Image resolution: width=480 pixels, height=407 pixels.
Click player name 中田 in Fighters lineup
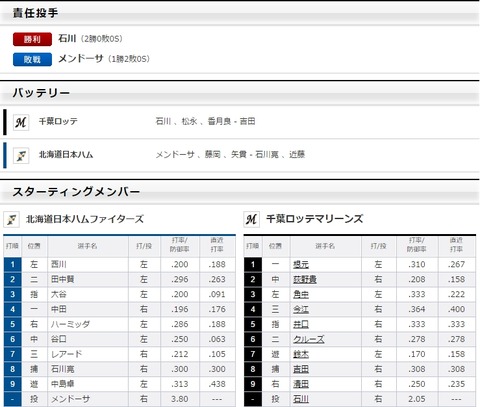(x=58, y=309)
